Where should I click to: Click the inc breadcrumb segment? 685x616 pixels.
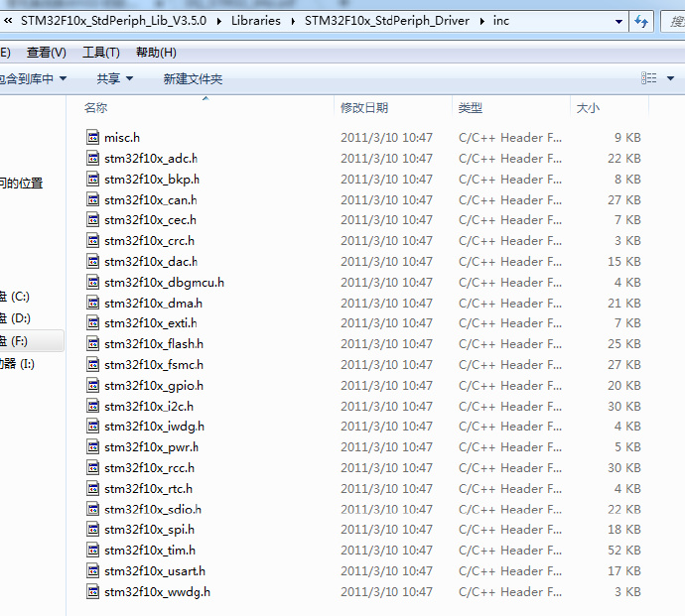pyautogui.click(x=501, y=21)
